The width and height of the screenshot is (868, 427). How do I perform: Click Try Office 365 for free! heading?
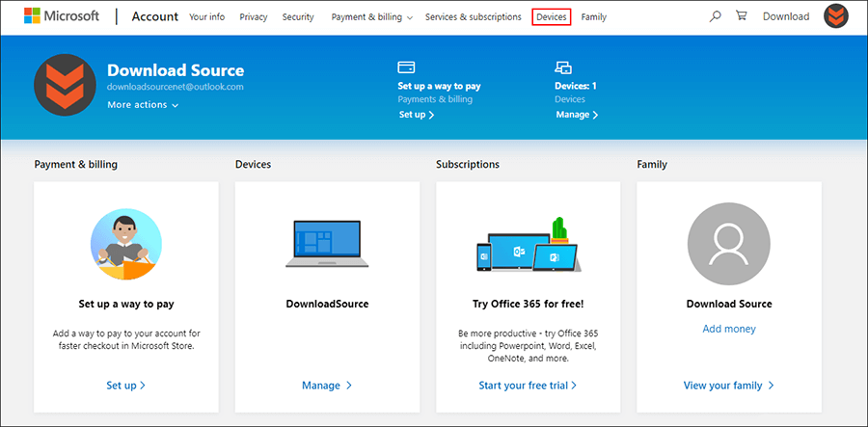pos(529,304)
